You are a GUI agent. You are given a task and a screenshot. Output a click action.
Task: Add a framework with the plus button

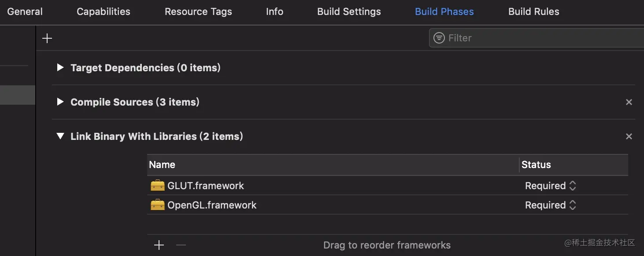tap(159, 245)
